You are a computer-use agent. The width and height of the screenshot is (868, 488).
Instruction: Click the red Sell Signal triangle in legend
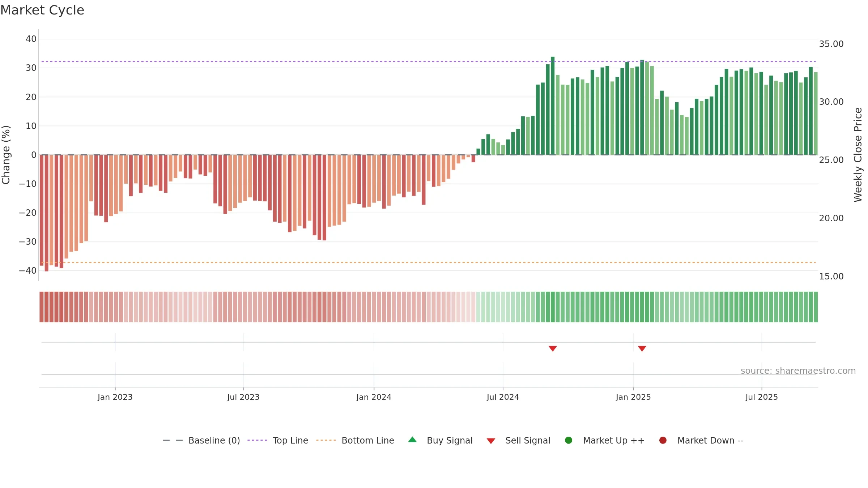coord(491,441)
